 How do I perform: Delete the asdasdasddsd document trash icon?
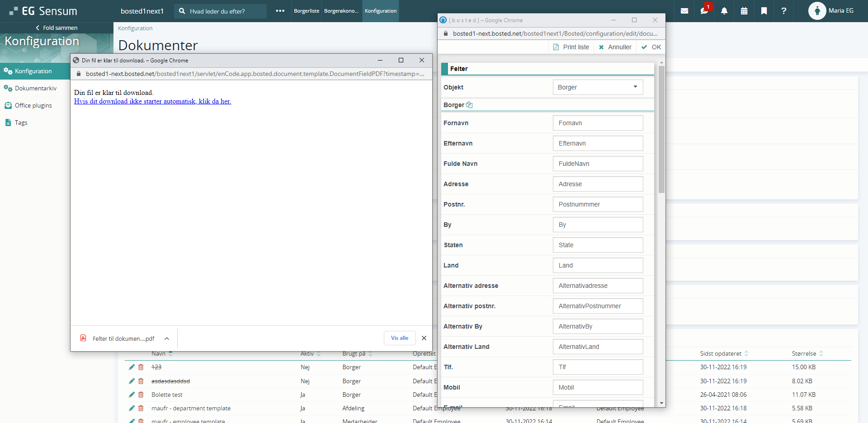(141, 381)
